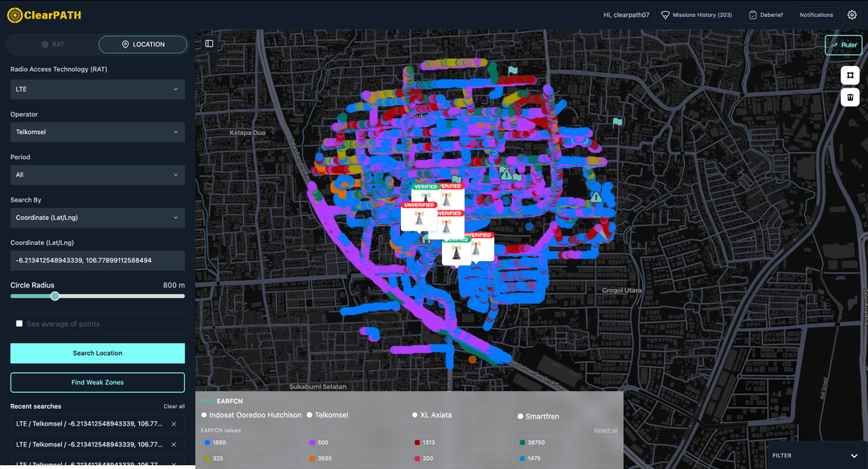Select the bottom VERIFIED tower marker
This screenshot has width=868, height=469.
click(x=457, y=251)
